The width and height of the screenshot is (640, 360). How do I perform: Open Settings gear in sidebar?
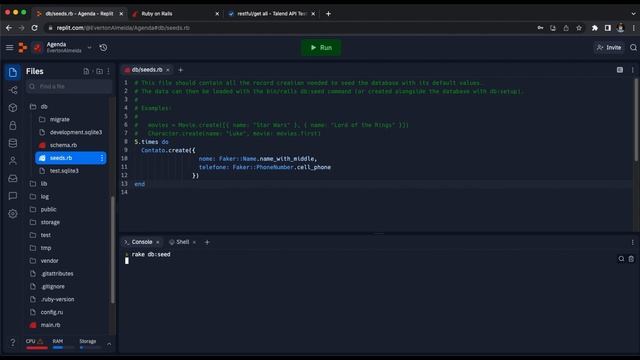tap(13, 213)
